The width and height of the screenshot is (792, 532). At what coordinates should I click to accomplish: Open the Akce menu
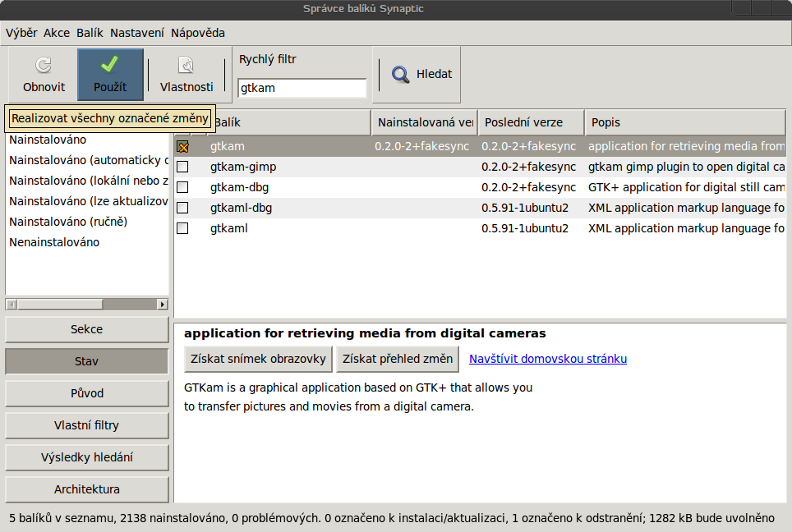pyautogui.click(x=57, y=33)
